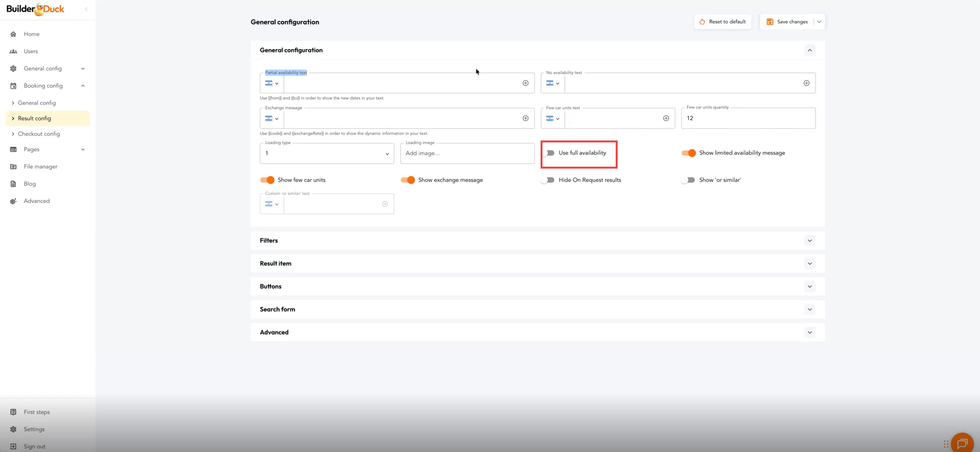
Task: Open the chat support bubble
Action: tap(962, 443)
